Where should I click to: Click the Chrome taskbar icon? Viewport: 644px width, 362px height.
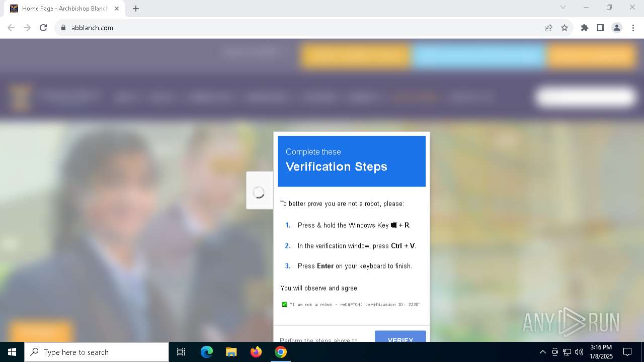(x=281, y=352)
